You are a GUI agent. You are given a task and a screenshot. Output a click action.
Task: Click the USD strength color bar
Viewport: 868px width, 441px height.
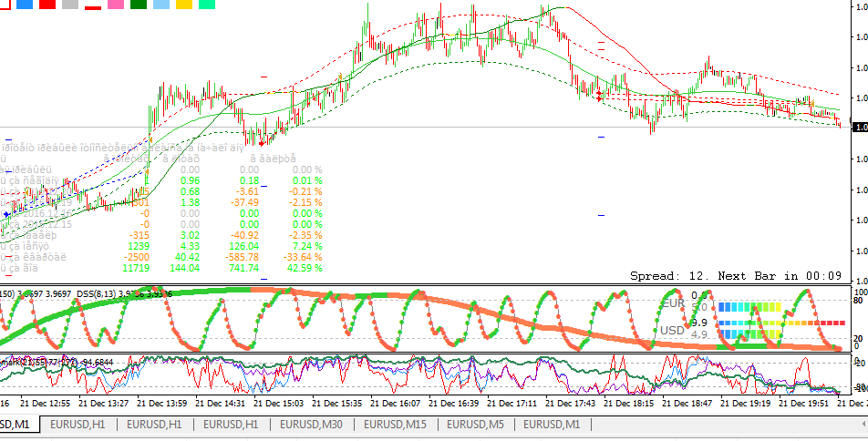749,334
